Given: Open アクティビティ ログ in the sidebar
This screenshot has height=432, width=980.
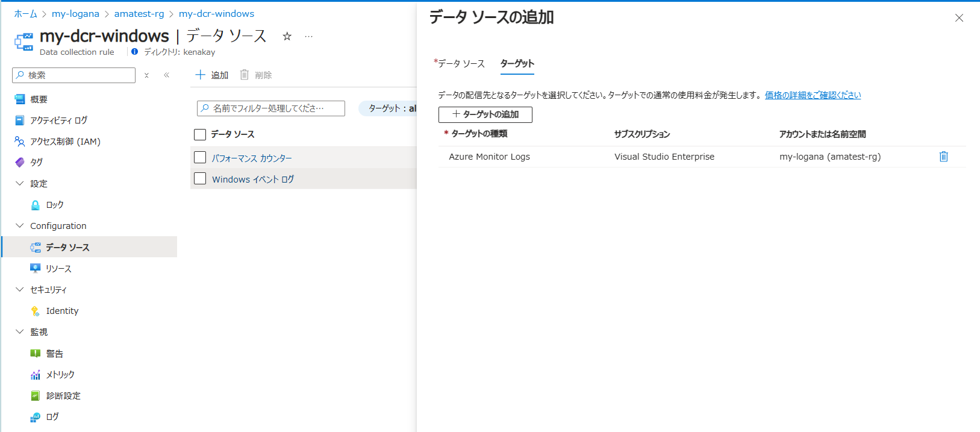Looking at the screenshot, I should coord(58,121).
